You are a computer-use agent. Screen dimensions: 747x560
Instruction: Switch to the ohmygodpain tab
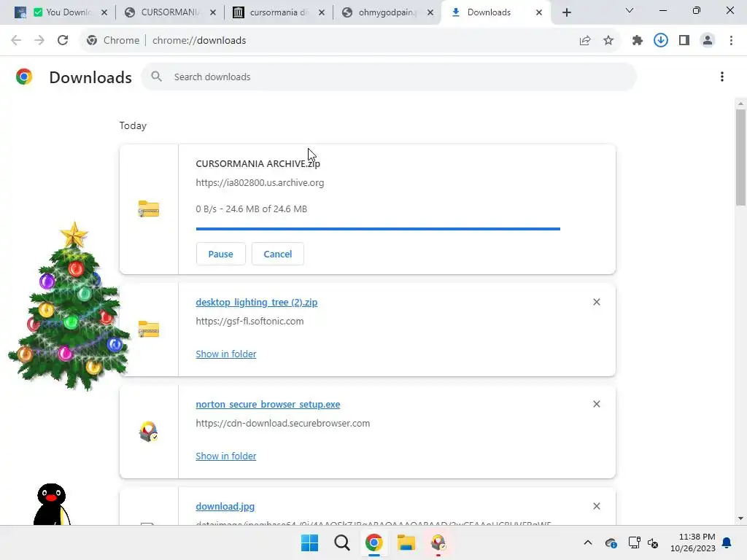(x=387, y=12)
